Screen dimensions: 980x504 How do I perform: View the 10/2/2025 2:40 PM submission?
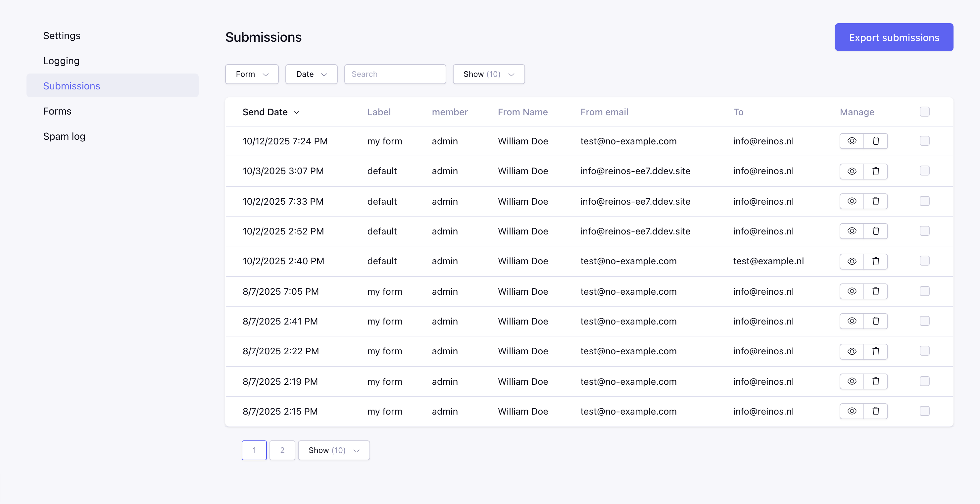pos(852,261)
